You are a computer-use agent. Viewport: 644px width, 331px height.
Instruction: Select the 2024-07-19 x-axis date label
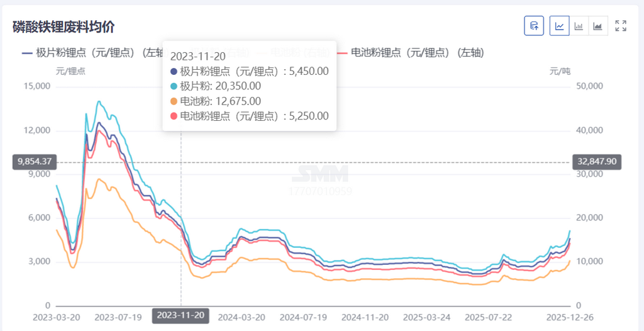click(303, 317)
